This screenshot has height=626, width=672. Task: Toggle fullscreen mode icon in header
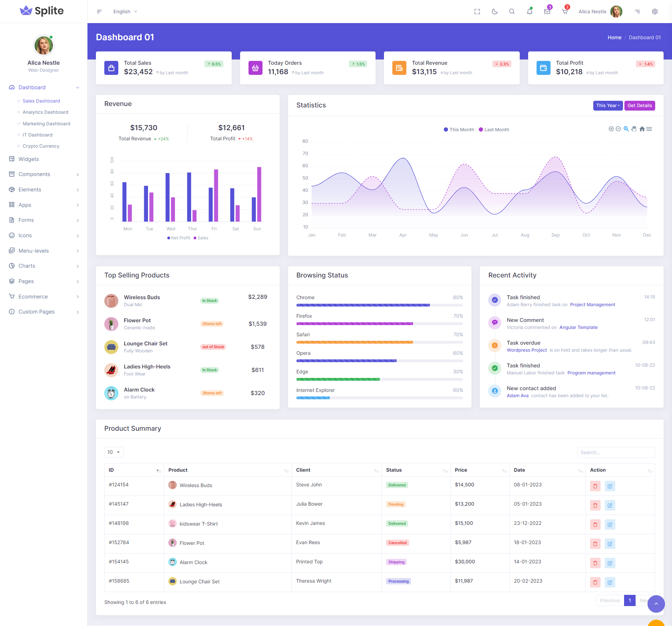(x=477, y=12)
